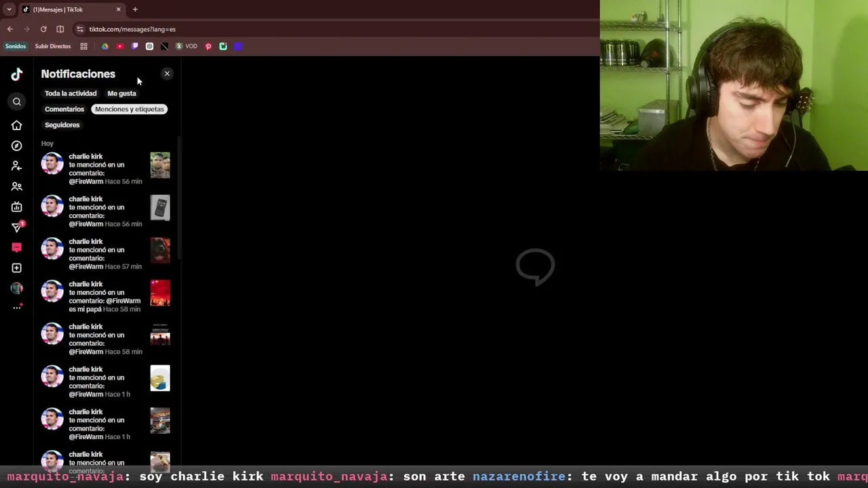This screenshot has height=488, width=868.
Task: Open a new browser tab
Action: tap(135, 9)
